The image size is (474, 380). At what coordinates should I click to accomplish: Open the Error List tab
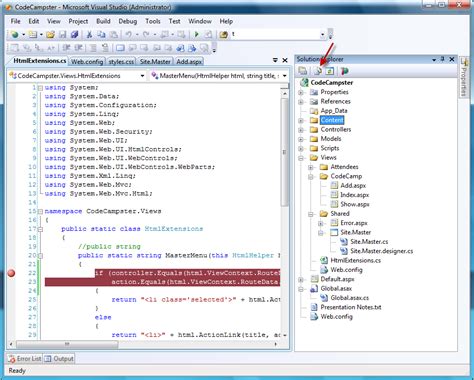[x=25, y=359]
